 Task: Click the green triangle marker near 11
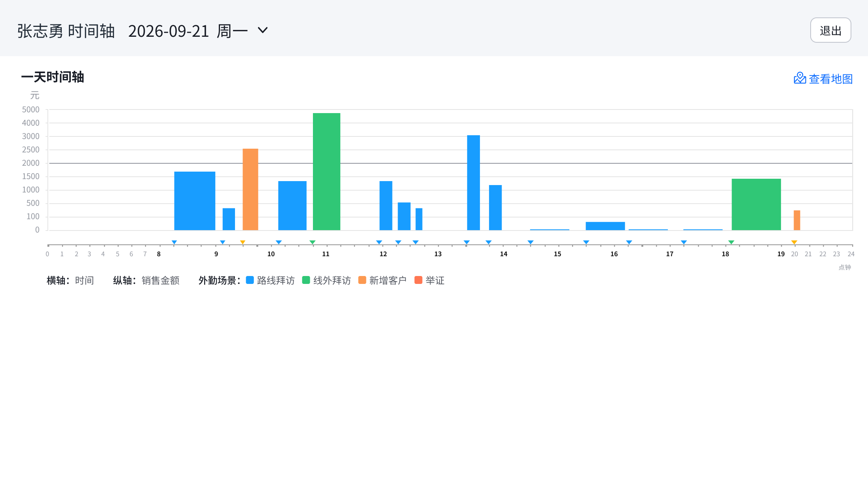313,242
